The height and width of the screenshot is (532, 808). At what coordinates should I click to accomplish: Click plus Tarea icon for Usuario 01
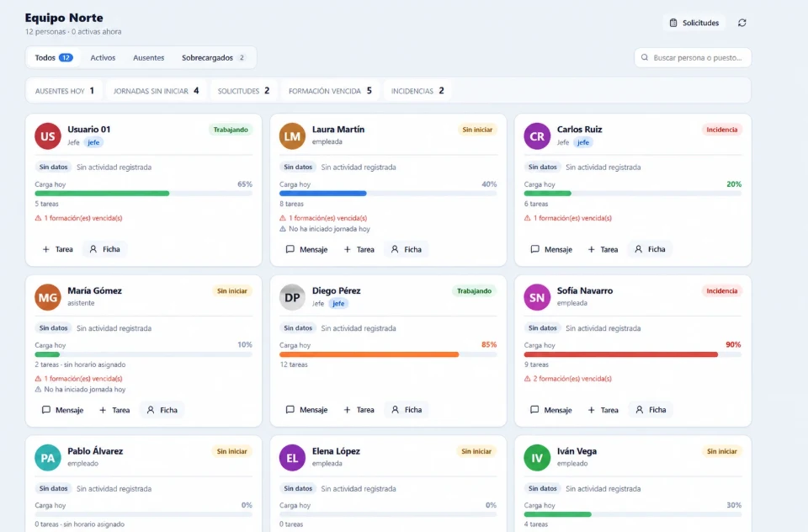click(x=45, y=249)
